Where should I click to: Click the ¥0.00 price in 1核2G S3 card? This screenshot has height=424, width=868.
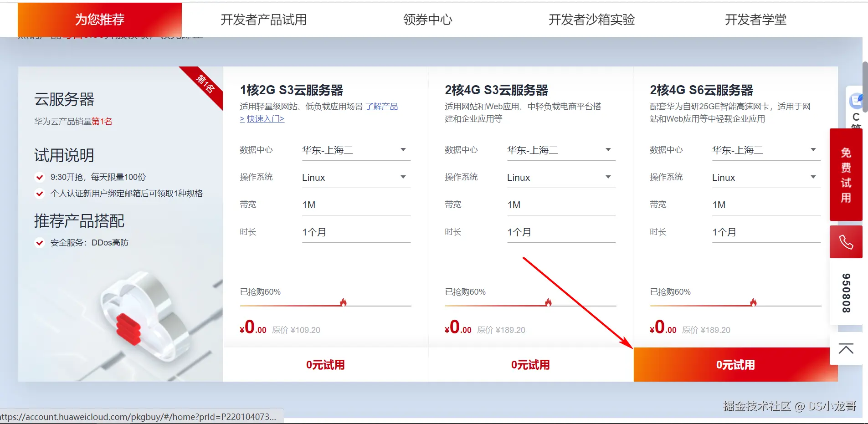tap(253, 327)
